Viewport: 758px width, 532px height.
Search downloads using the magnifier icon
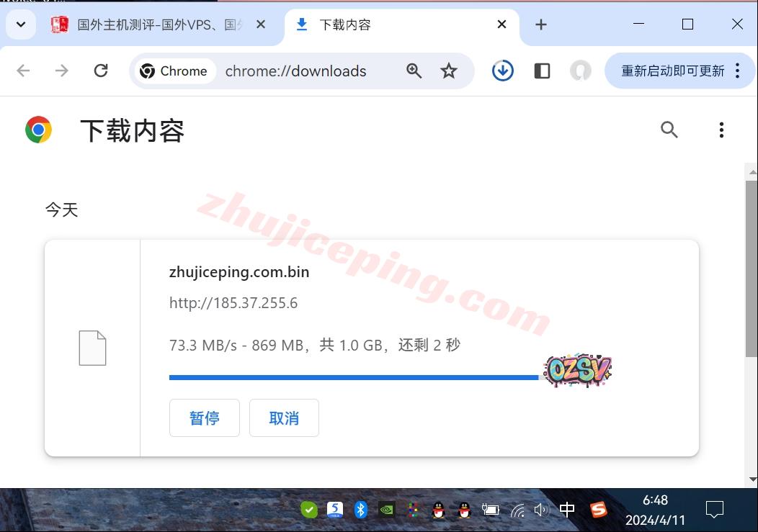669,130
